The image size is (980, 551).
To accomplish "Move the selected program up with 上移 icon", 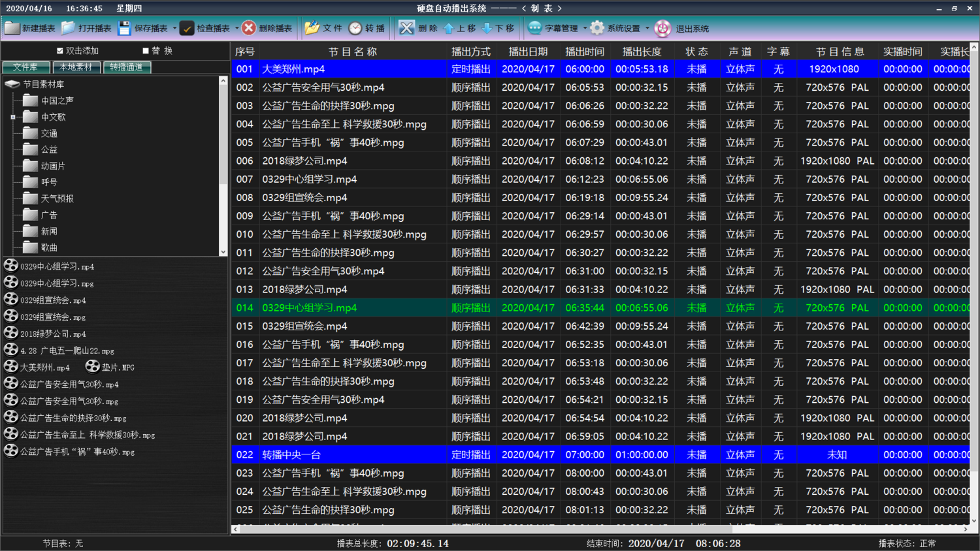I will [449, 27].
